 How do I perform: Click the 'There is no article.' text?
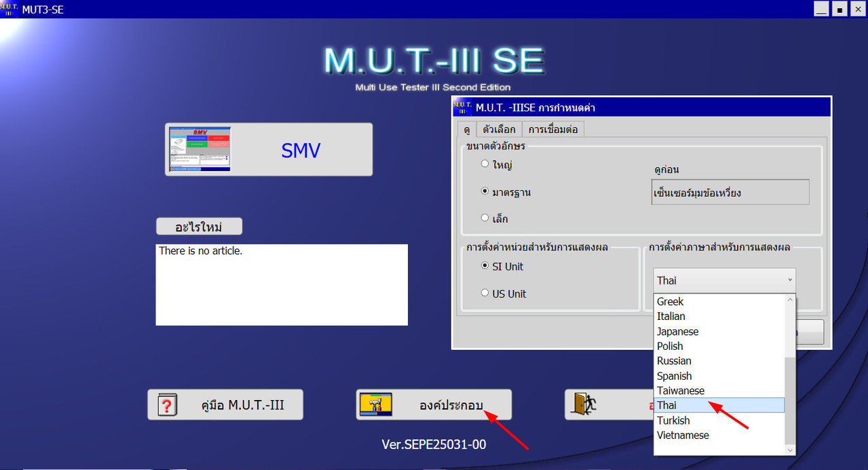pyautogui.click(x=200, y=251)
